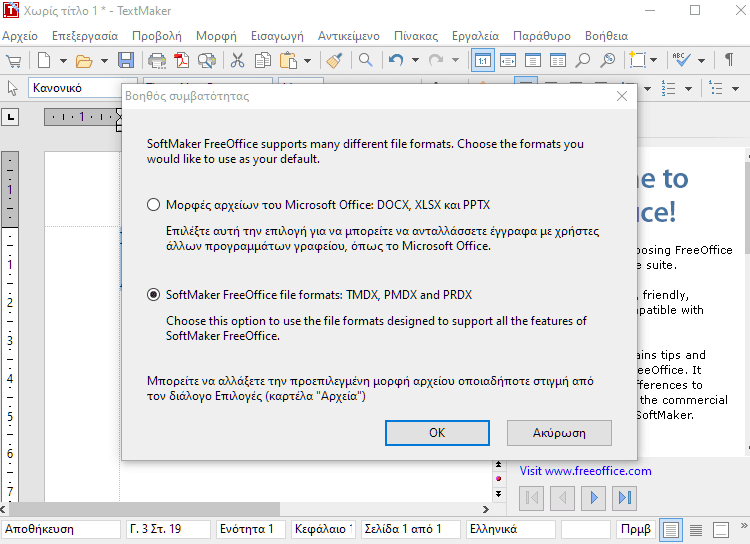Image resolution: width=750 pixels, height=544 pixels.
Task: Copy the selection with the two-pages icon
Action: [263, 61]
